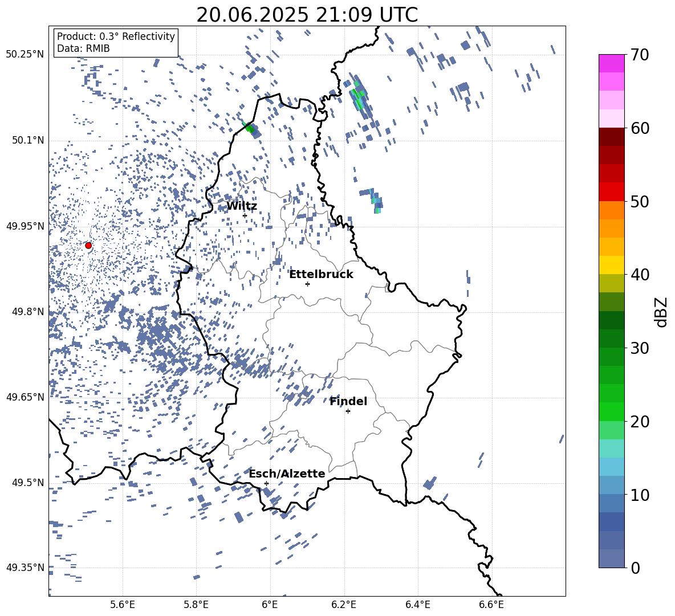675x616 pixels.
Task: Click the green echo cell on Luxembourg's northern border
Action: [250, 129]
